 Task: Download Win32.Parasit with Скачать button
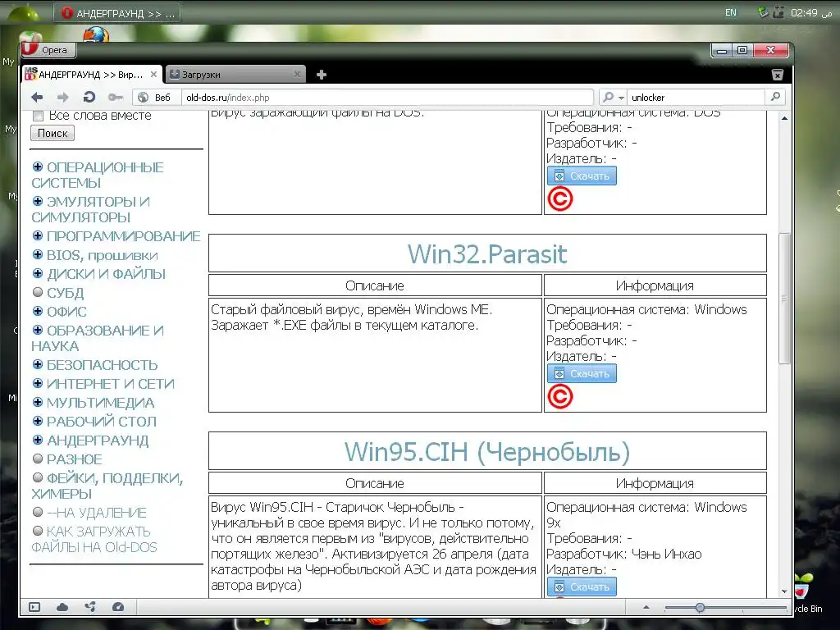582,373
